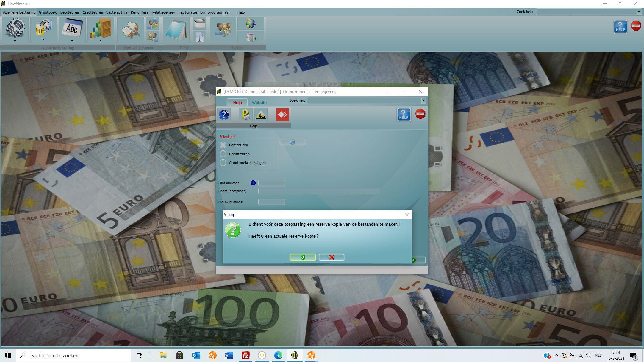The width and height of the screenshot is (644, 362).
Task: Decline with the red X button in Vraag dialog
Action: [331, 257]
